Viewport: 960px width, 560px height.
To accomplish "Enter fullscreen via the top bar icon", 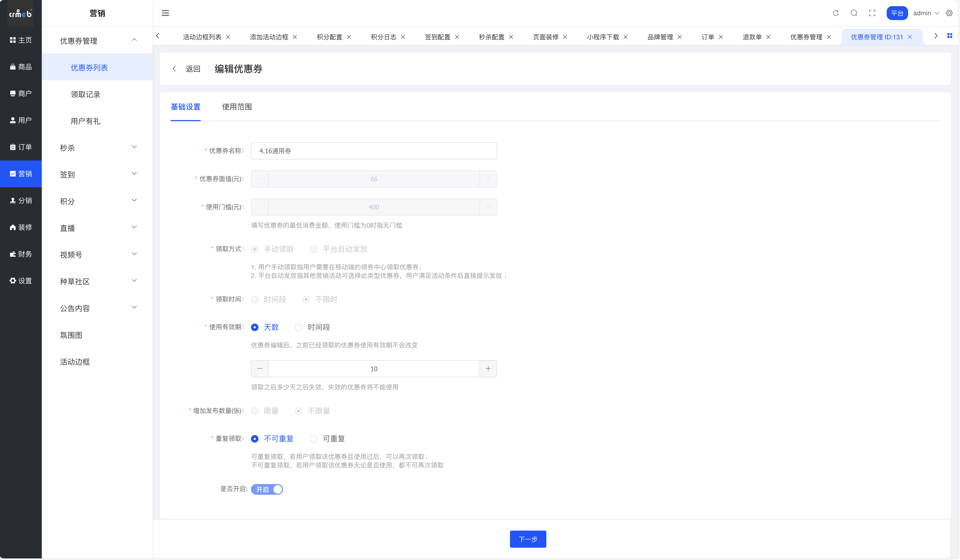I will 872,13.
